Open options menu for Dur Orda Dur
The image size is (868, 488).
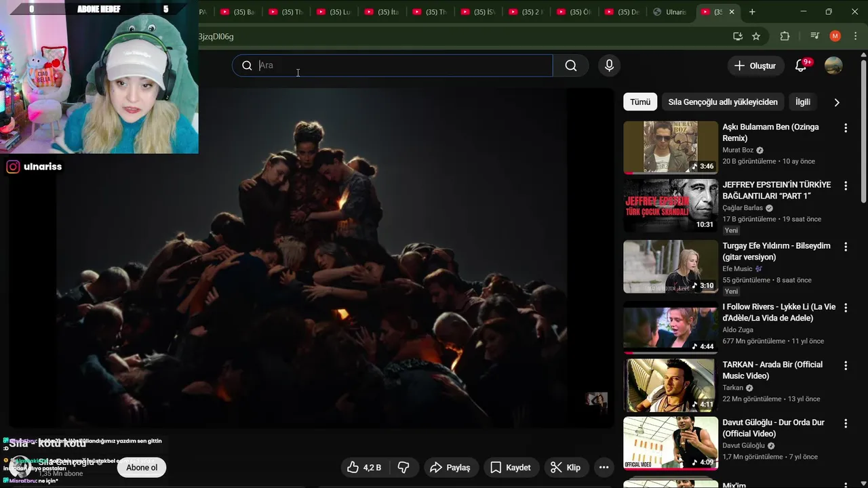[845, 424]
